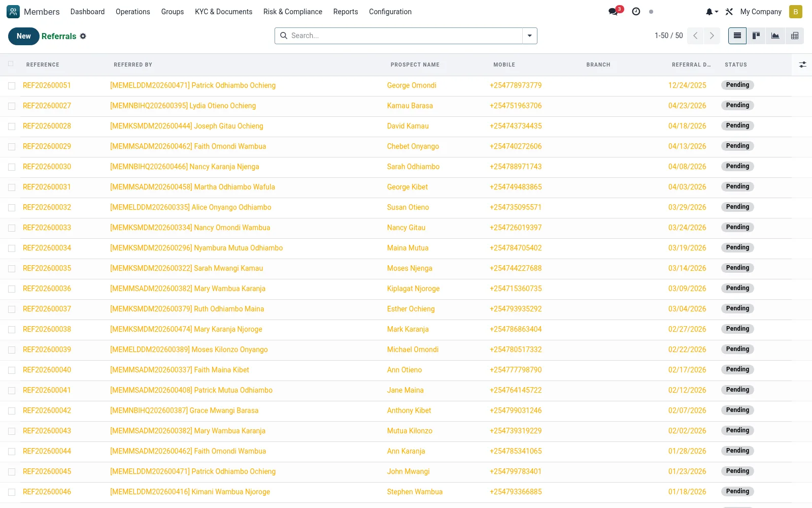Screen dimensions: 812x508
Task: Open record REF202600044
Action: click(x=47, y=451)
